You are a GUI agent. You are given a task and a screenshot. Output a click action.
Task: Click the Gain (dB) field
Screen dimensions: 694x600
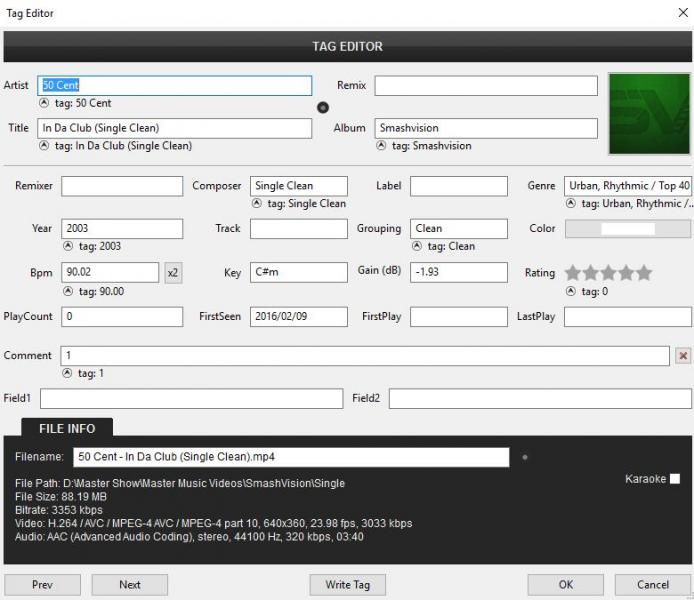point(459,273)
